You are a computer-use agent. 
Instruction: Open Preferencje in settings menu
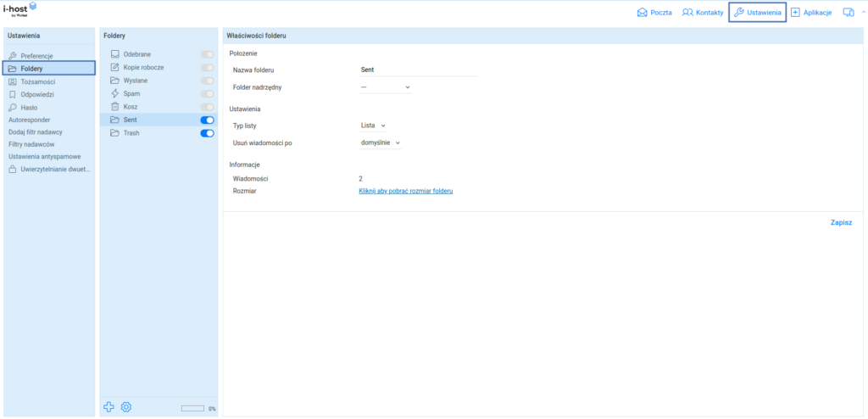(37, 55)
